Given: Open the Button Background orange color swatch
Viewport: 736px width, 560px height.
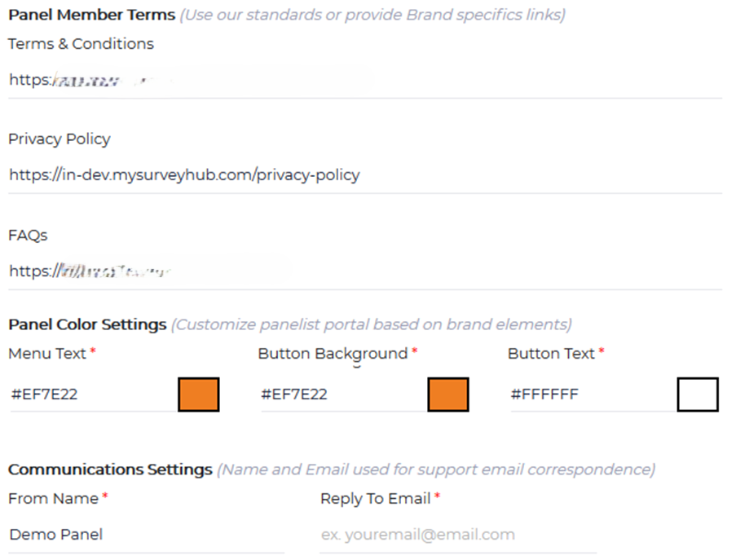Looking at the screenshot, I should pyautogui.click(x=447, y=395).
